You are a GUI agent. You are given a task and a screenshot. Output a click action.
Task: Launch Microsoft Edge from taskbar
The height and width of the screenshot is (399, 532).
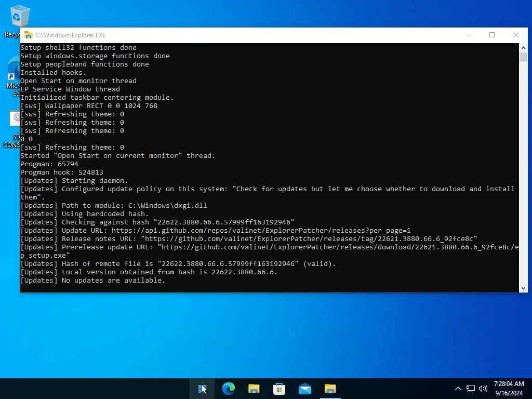coord(229,389)
